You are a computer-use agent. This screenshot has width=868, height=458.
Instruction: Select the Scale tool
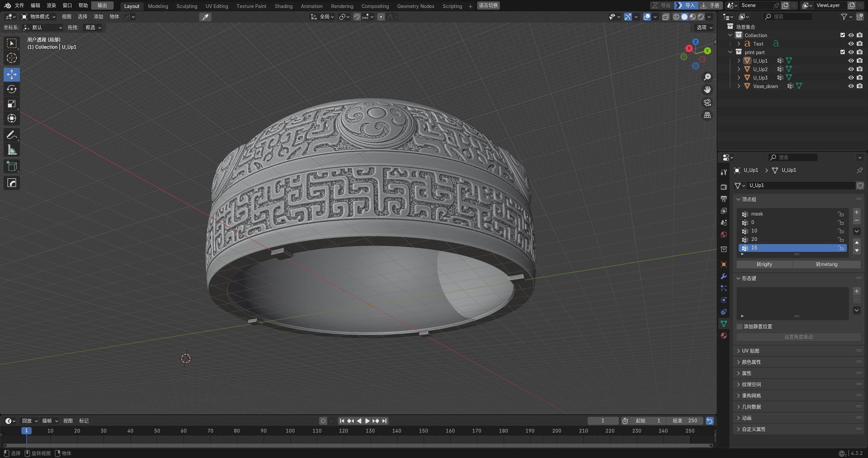point(12,104)
